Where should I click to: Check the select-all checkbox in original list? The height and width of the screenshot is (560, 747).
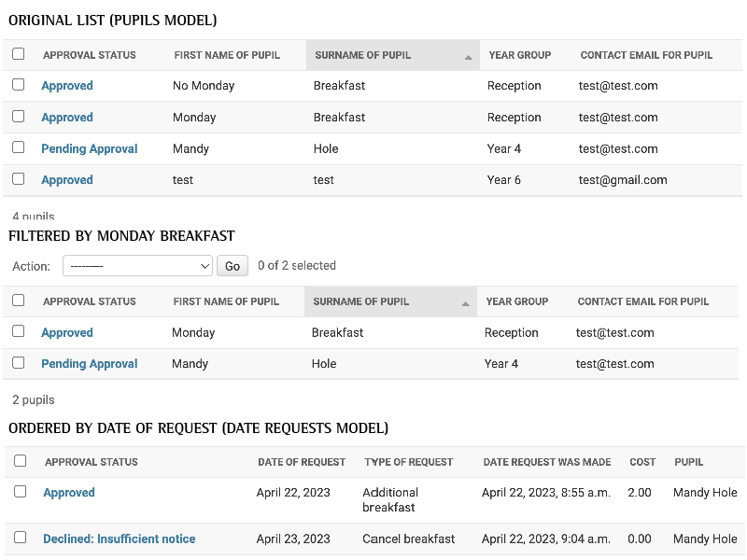(18, 54)
